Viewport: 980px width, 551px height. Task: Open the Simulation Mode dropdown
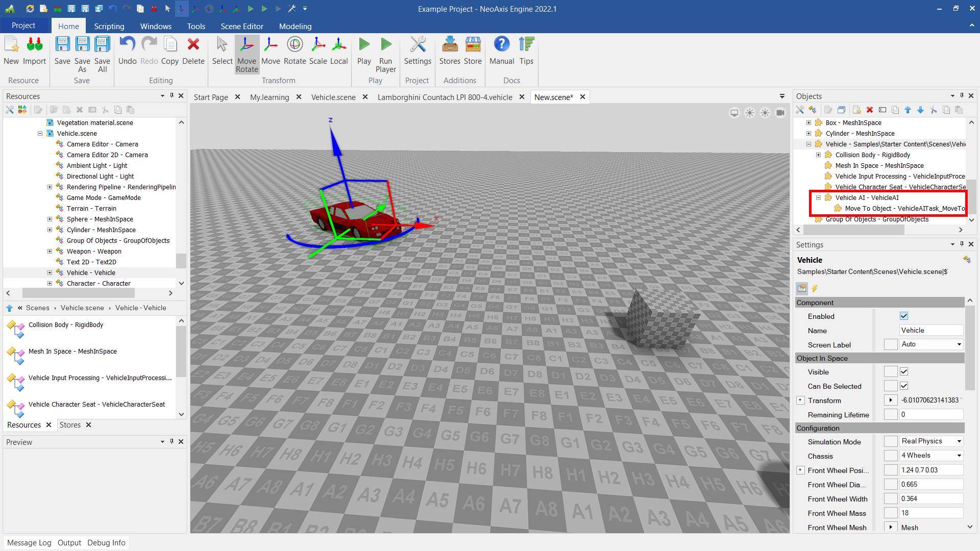click(x=931, y=441)
